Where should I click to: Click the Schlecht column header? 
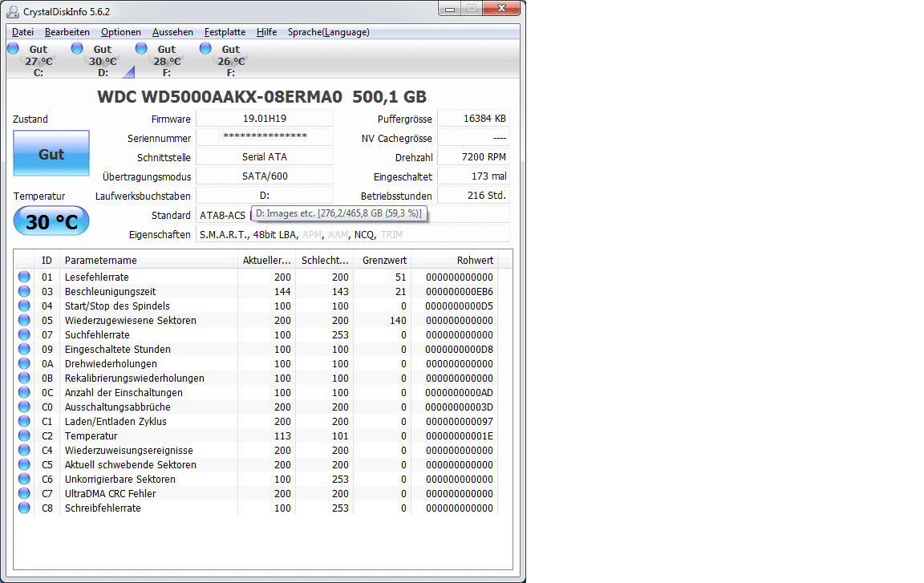pyautogui.click(x=325, y=261)
